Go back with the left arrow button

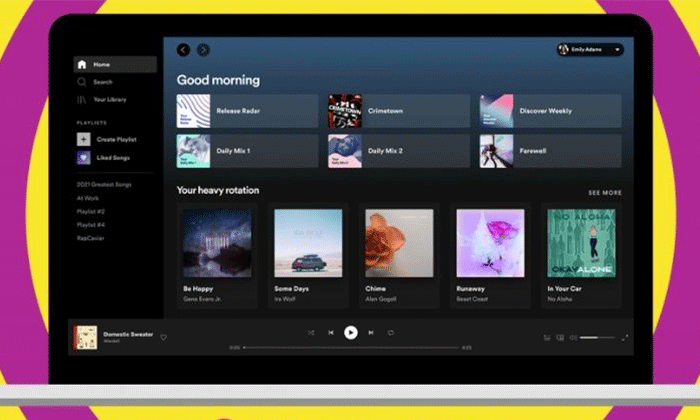183,50
